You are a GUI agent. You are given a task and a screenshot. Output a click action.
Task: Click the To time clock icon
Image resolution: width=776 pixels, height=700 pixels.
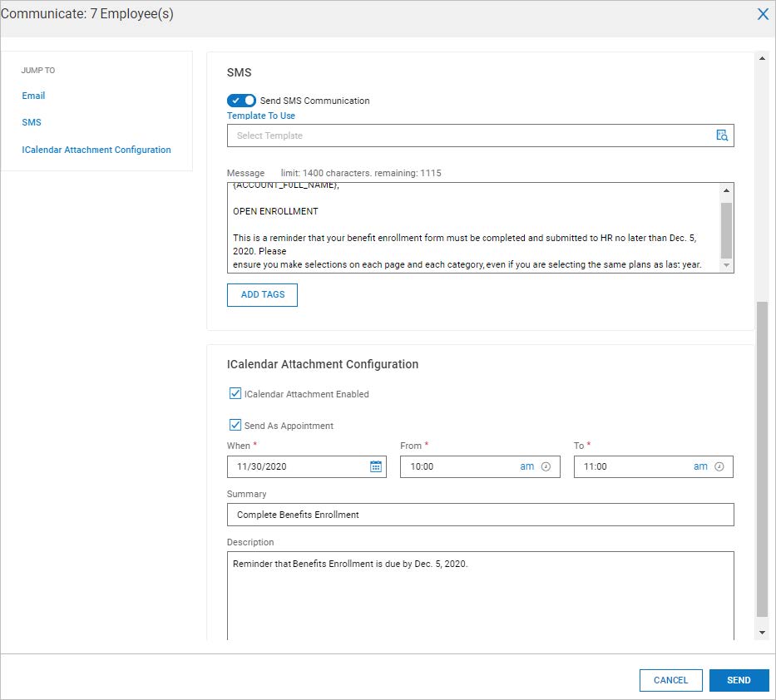tap(719, 467)
